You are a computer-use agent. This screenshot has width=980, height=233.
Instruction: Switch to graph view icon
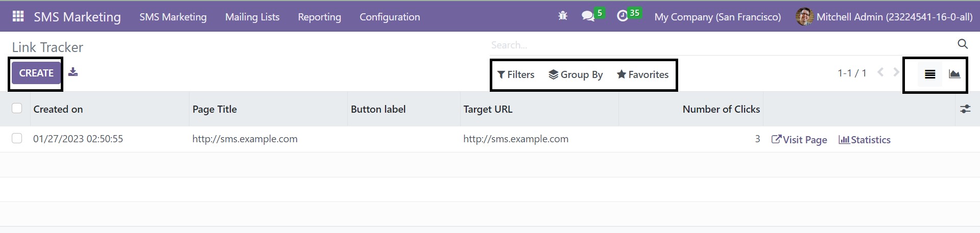coord(954,74)
